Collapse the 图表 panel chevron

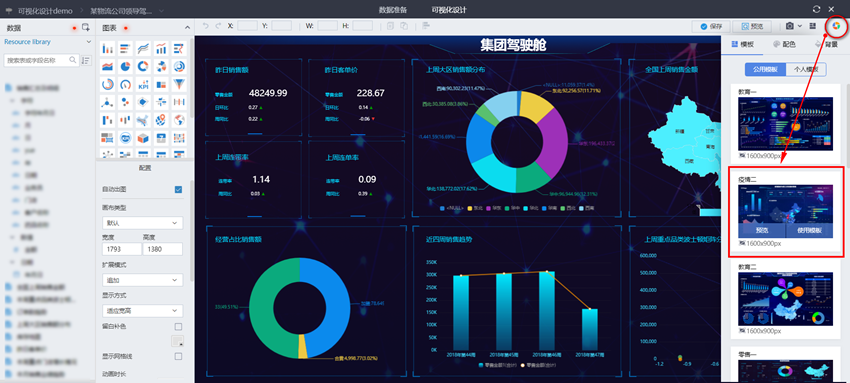pos(188,28)
